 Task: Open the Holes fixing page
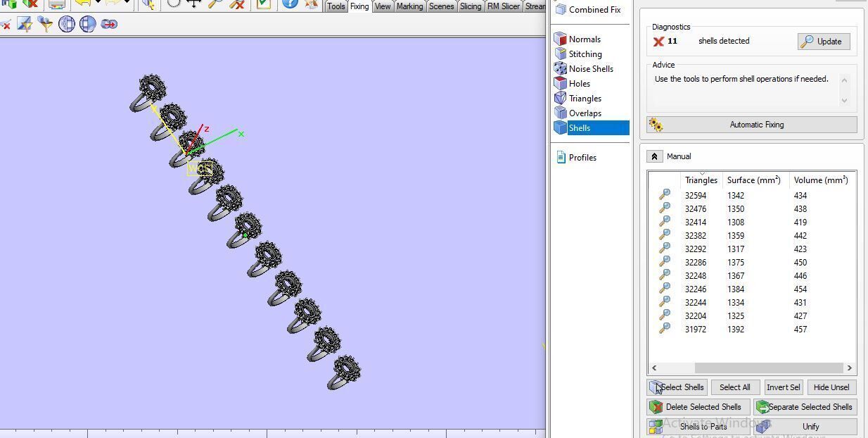tap(573, 84)
